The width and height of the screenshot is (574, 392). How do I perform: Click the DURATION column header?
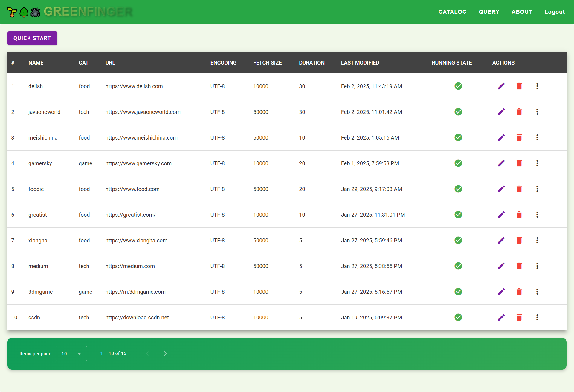(312, 63)
